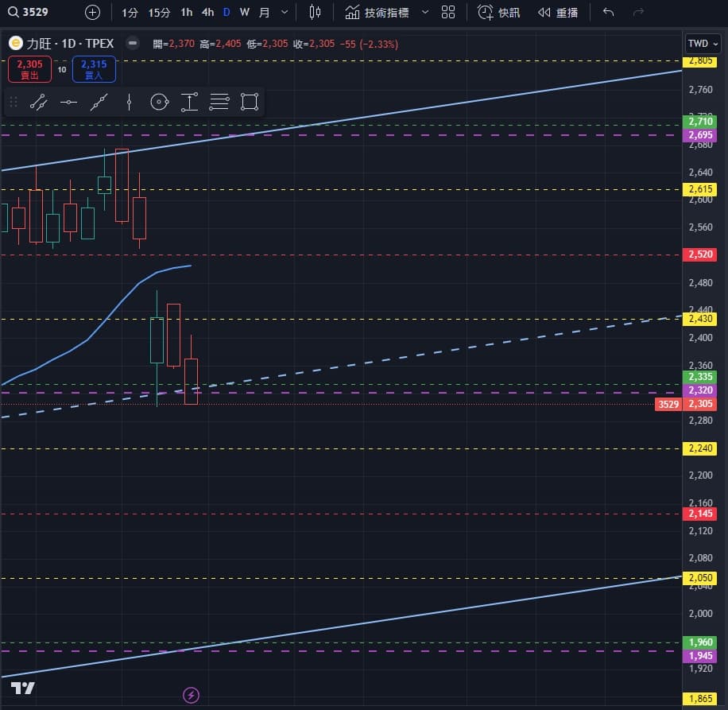Expand the indicators dropdown arrow
This screenshot has width=728, height=710.
(424, 12)
